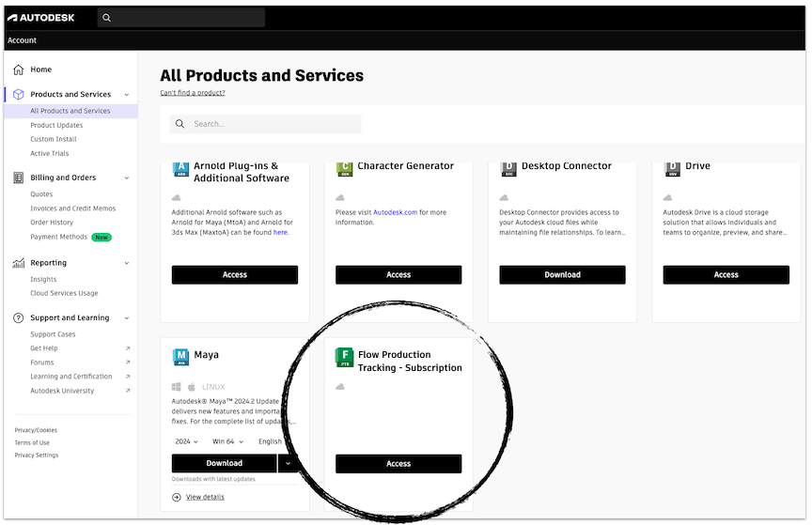Image resolution: width=812 pixels, height=525 pixels.
Task: Click the product Search... input field
Action: (x=266, y=124)
